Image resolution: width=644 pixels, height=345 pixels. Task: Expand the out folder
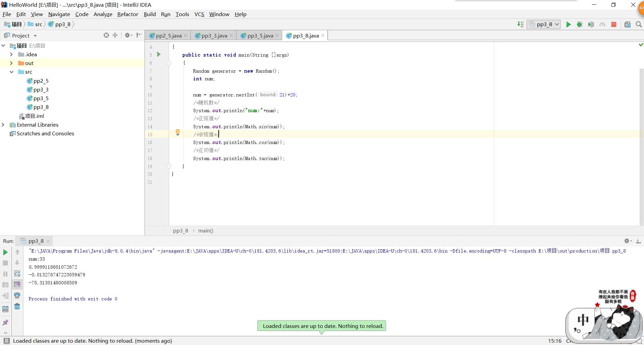click(11, 63)
